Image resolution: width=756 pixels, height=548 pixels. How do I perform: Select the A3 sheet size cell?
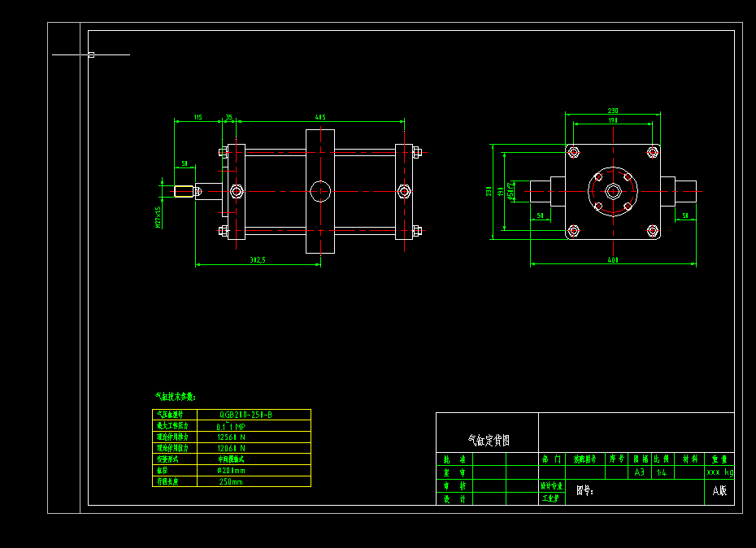coord(638,472)
